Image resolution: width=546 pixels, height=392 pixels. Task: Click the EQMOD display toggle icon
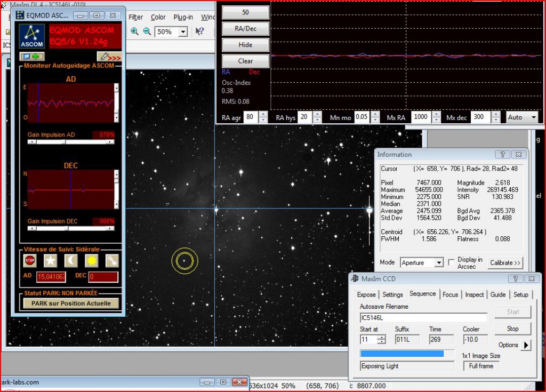[32, 56]
